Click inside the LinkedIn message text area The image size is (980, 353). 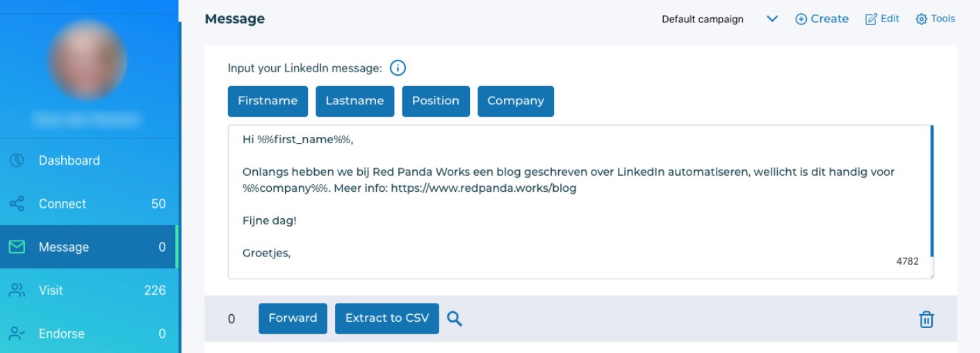tap(580, 202)
